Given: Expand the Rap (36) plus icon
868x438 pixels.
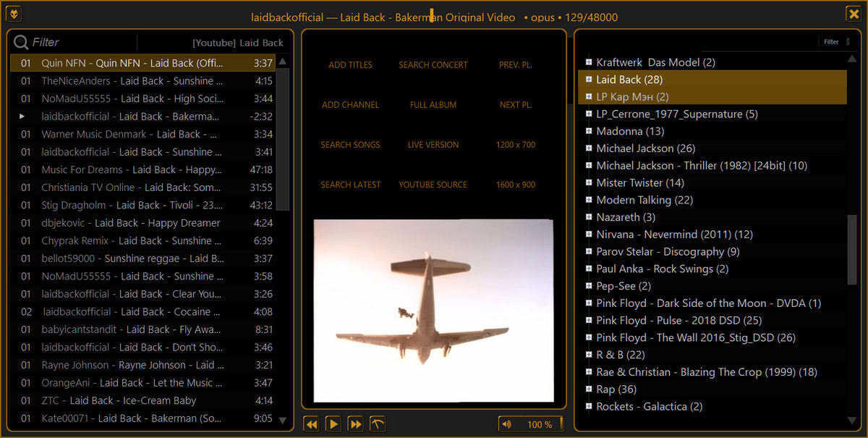Looking at the screenshot, I should pyautogui.click(x=589, y=389).
